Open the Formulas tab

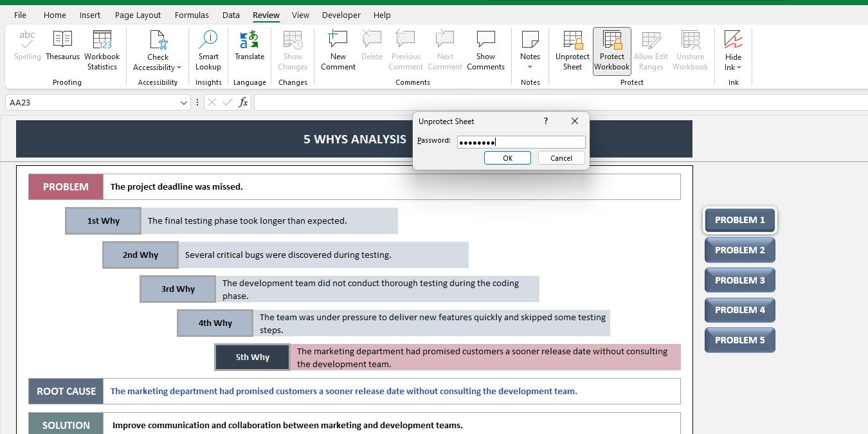[x=192, y=15]
